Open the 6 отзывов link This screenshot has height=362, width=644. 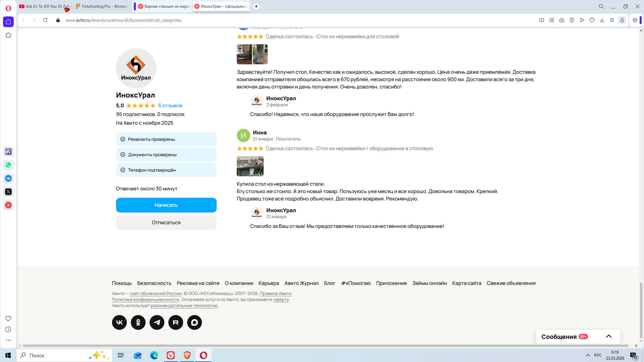(170, 106)
